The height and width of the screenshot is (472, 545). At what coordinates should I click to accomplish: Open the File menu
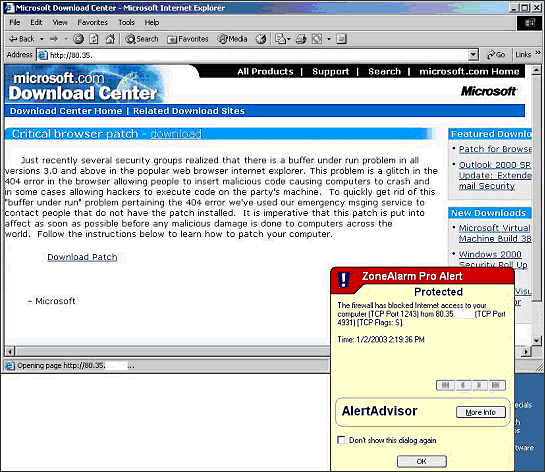tap(15, 23)
